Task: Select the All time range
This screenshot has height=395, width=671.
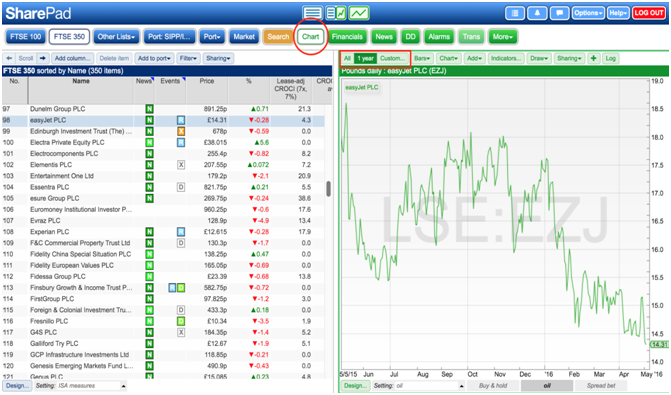Action: (347, 58)
